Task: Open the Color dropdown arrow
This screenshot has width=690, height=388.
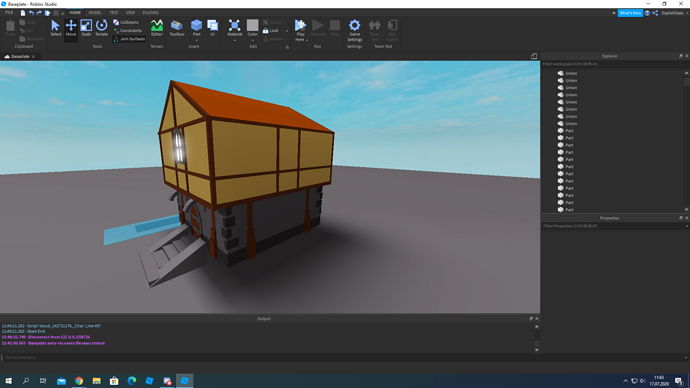Action: click(253, 40)
